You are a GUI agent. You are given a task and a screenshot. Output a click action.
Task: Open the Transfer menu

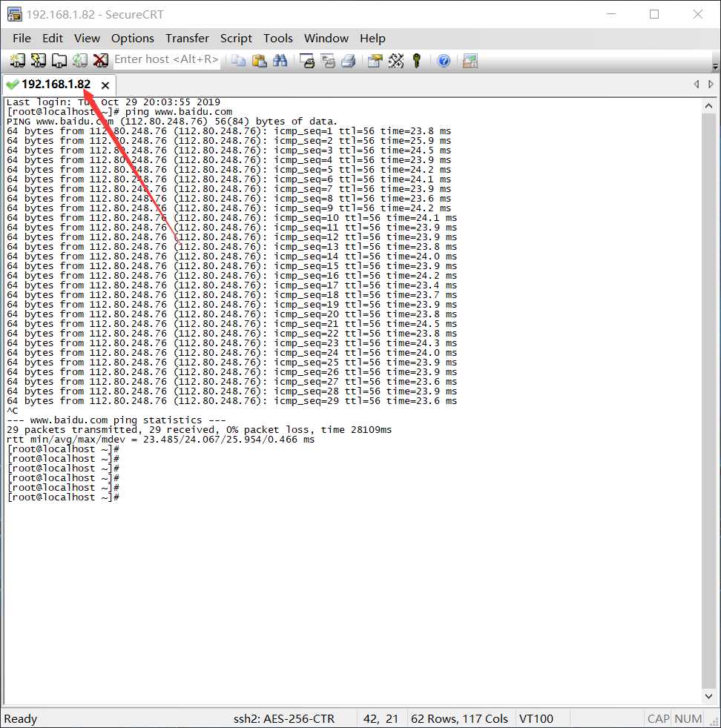click(x=187, y=38)
